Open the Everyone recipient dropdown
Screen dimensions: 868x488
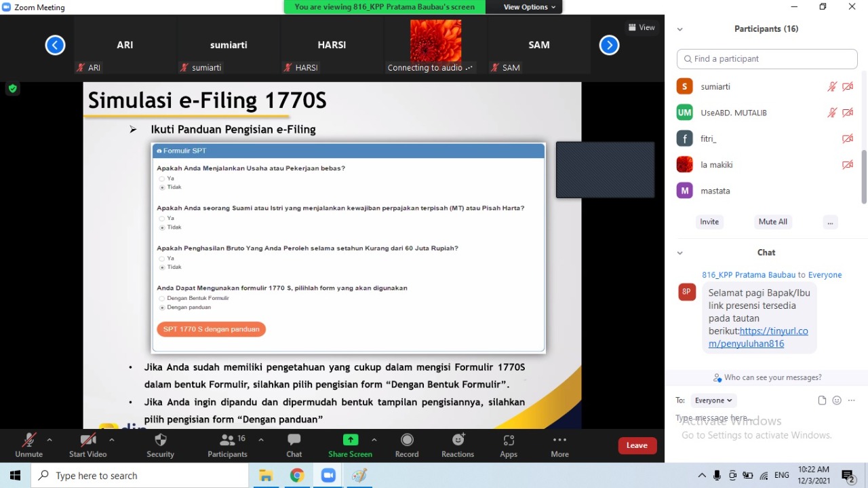click(714, 400)
